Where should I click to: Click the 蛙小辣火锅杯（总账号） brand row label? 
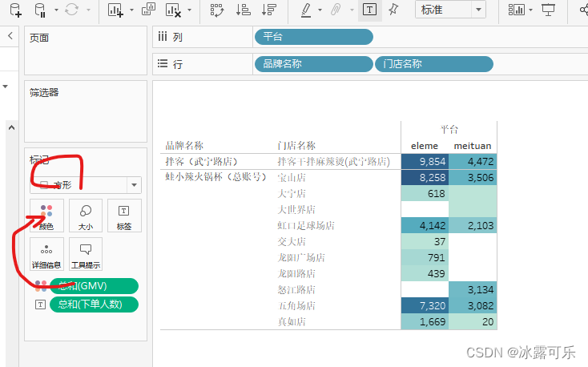(x=216, y=177)
